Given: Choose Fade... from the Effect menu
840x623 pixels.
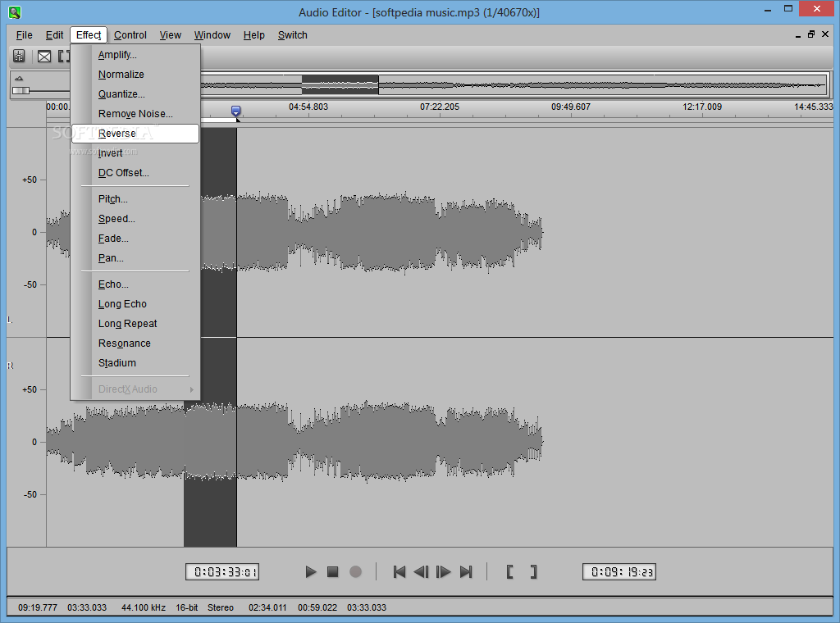Looking at the screenshot, I should click(135, 239).
